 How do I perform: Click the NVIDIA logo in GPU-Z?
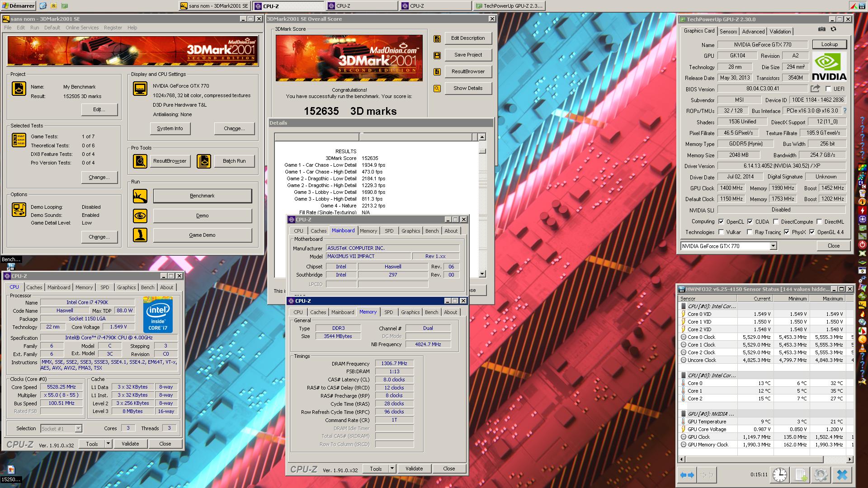[829, 66]
